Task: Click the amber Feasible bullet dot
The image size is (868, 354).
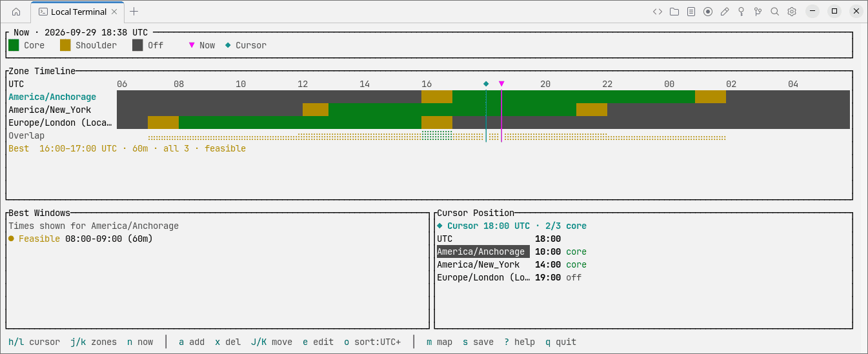Action: tap(11, 239)
